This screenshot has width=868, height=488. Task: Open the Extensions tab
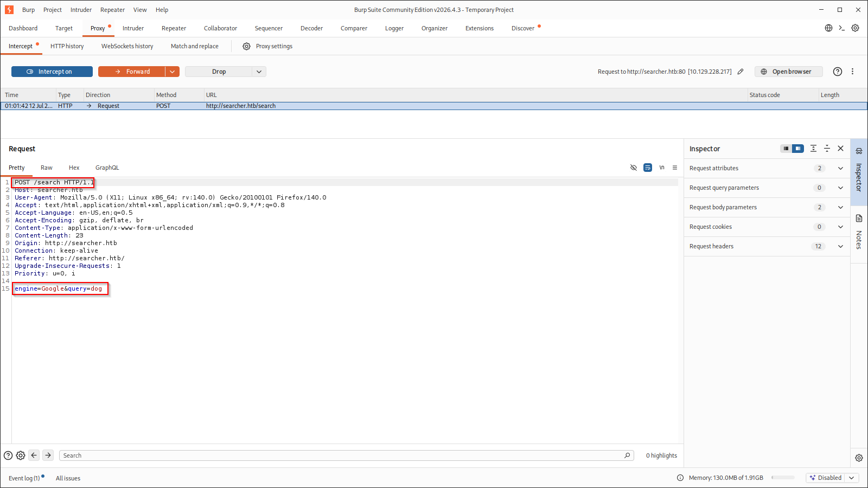point(480,28)
